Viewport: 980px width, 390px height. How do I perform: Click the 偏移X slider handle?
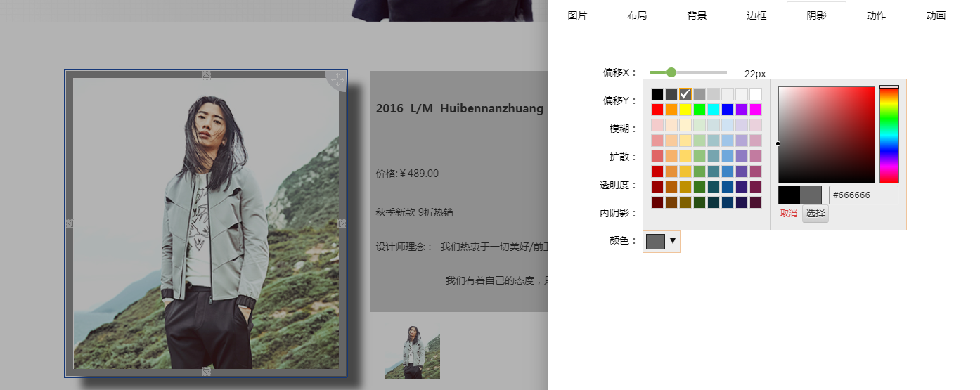coord(671,72)
